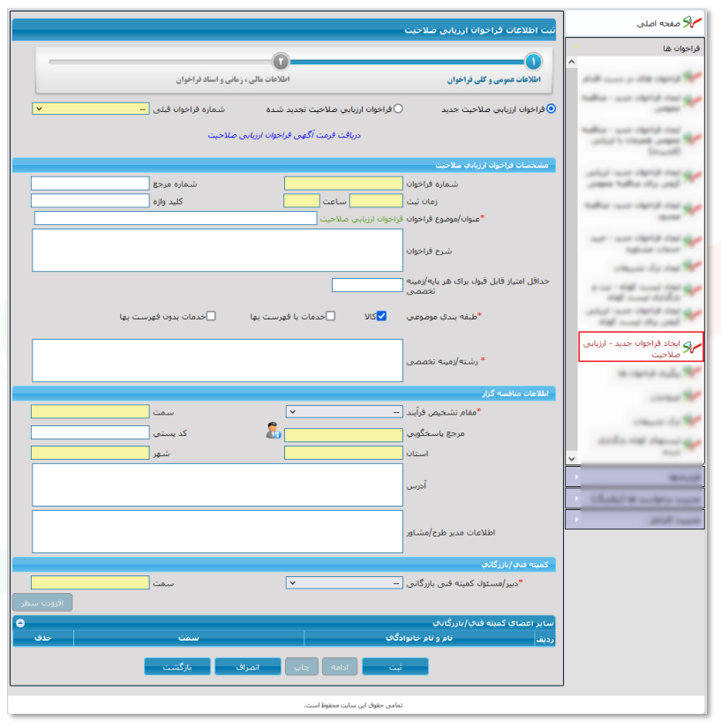
Task: Open the مقام تشخیص فرآیند dropdown
Action: coord(344,412)
